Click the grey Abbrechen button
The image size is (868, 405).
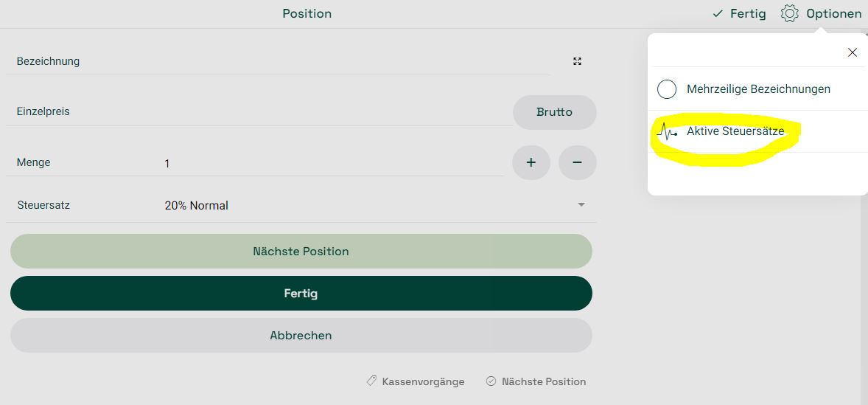(301, 336)
